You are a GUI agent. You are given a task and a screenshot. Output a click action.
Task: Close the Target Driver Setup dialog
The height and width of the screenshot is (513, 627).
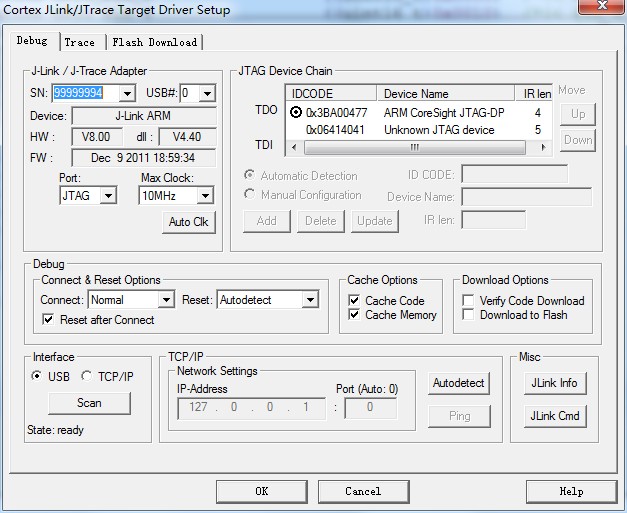point(601,6)
